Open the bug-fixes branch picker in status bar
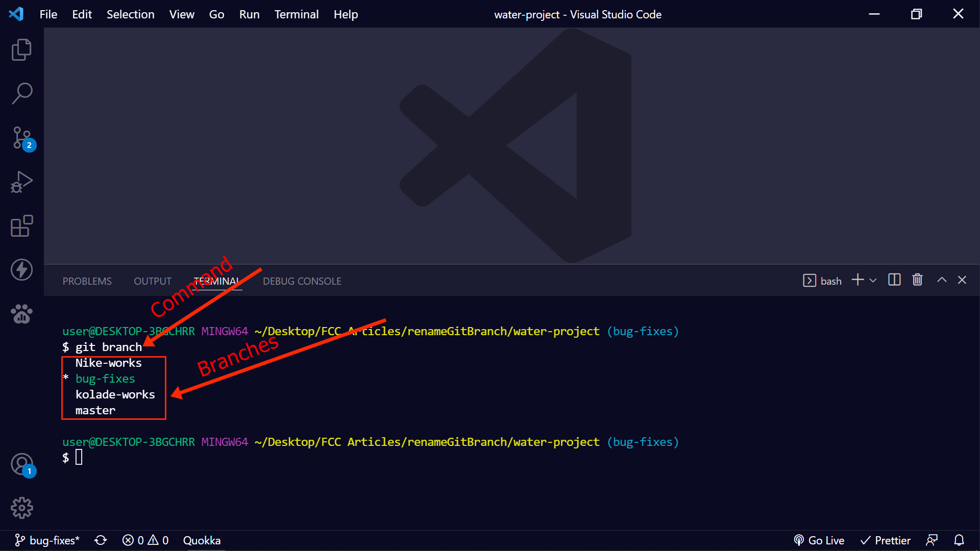Screen dimensions: 980x551 pos(47,540)
